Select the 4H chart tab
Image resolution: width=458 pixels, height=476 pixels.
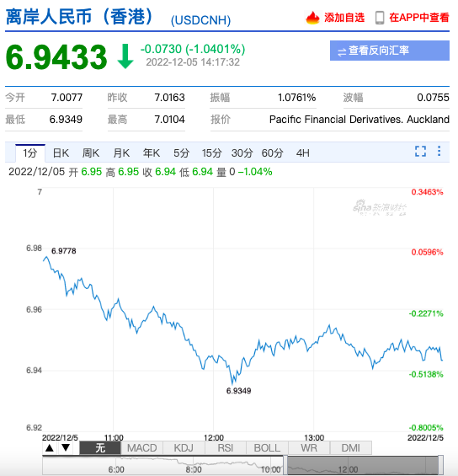click(x=303, y=153)
